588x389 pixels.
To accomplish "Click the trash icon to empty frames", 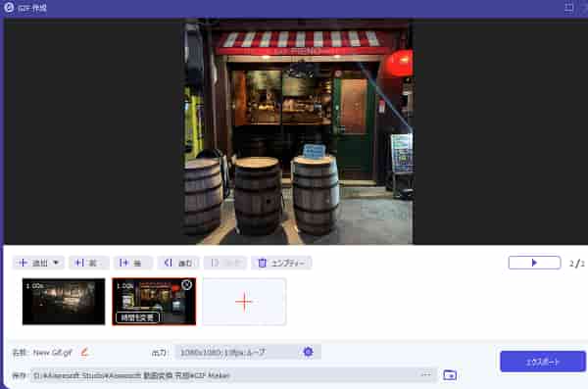I will tap(262, 263).
